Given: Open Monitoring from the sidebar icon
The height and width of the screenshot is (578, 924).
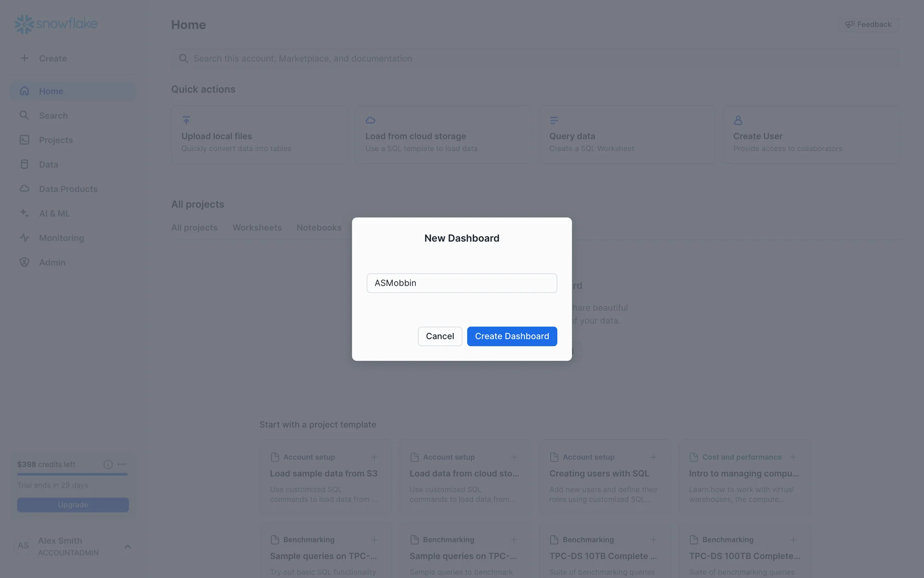Looking at the screenshot, I should [x=24, y=238].
